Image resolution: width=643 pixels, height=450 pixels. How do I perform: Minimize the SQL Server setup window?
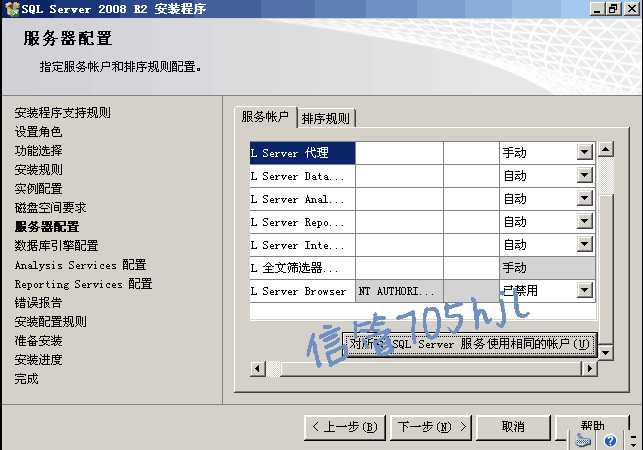pos(597,9)
